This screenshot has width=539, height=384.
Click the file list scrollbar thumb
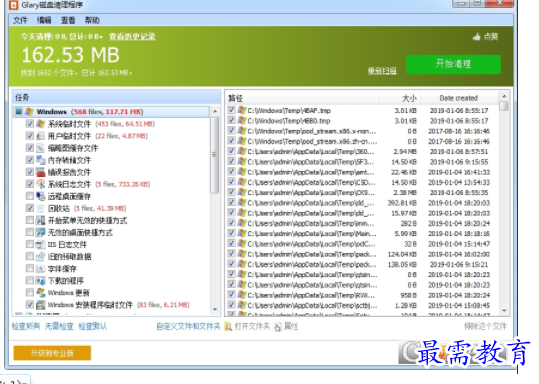504,106
